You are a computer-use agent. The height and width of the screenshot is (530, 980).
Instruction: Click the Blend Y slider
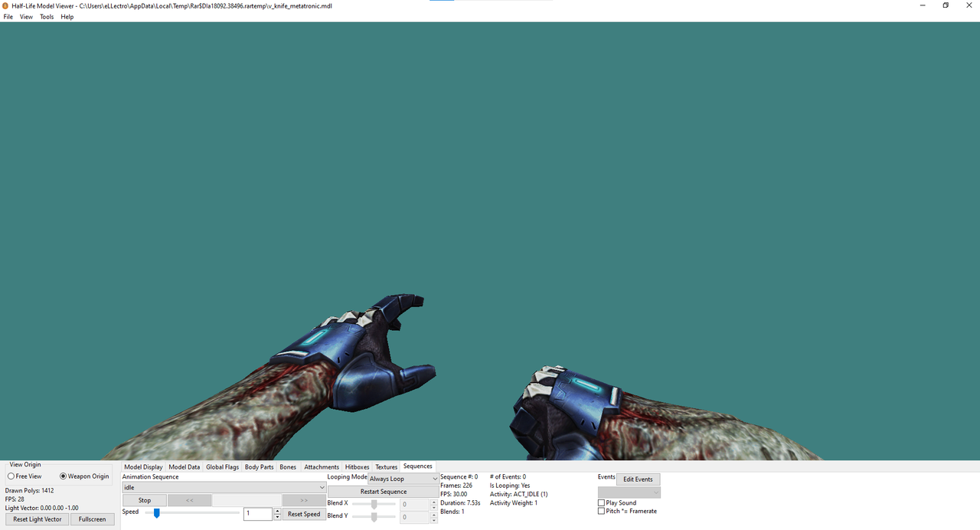click(374, 517)
